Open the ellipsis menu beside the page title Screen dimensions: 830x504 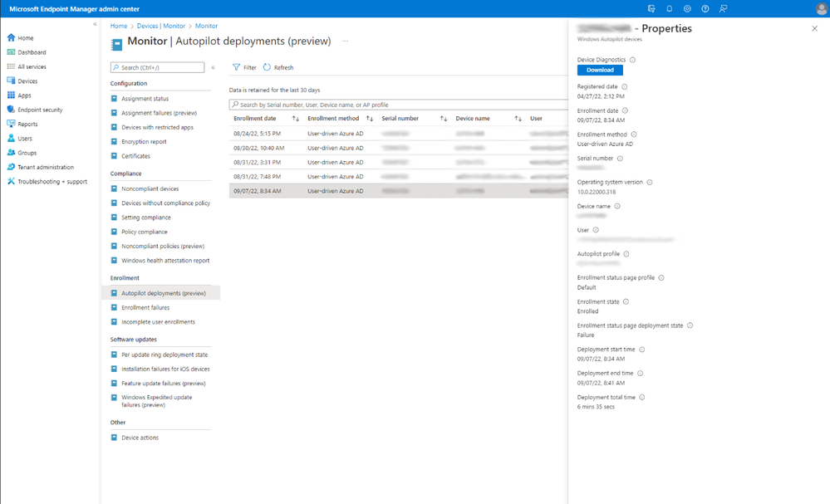[345, 41]
